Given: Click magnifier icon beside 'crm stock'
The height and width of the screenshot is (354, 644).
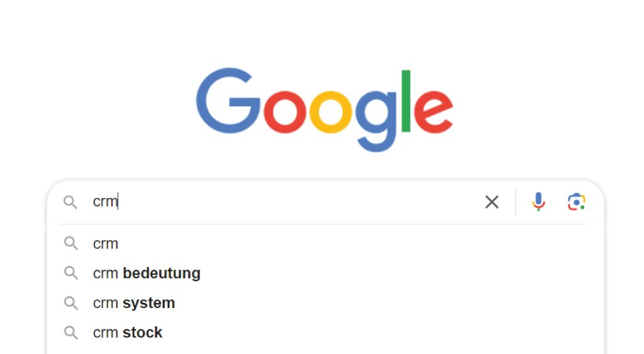Looking at the screenshot, I should click(x=70, y=332).
